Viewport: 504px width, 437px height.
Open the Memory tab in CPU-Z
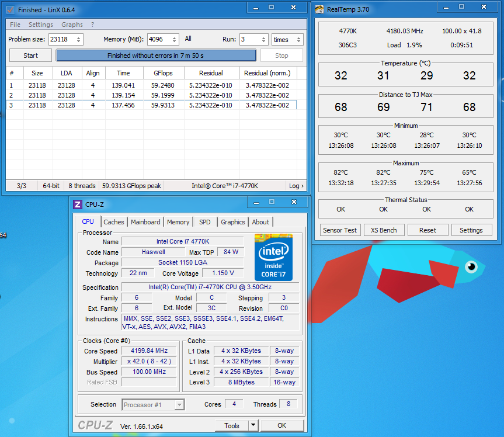[x=178, y=222]
